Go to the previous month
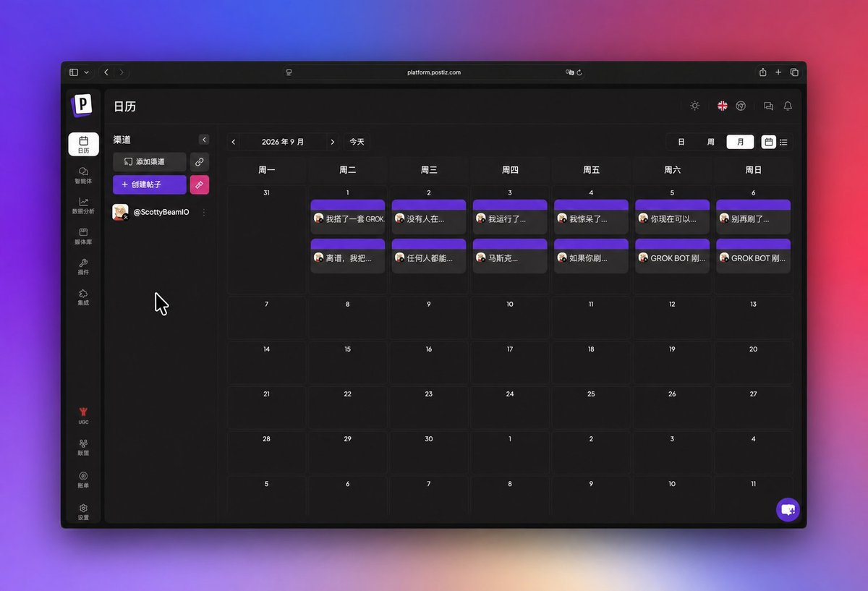Screen dimensions: 868x591 pos(234,142)
